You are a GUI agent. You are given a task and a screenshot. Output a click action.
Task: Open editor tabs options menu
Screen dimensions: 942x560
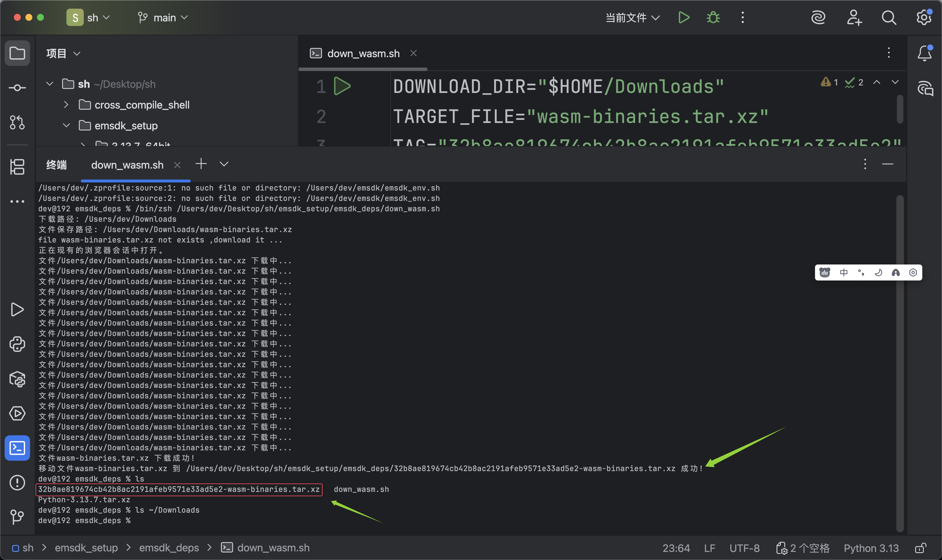click(x=889, y=53)
